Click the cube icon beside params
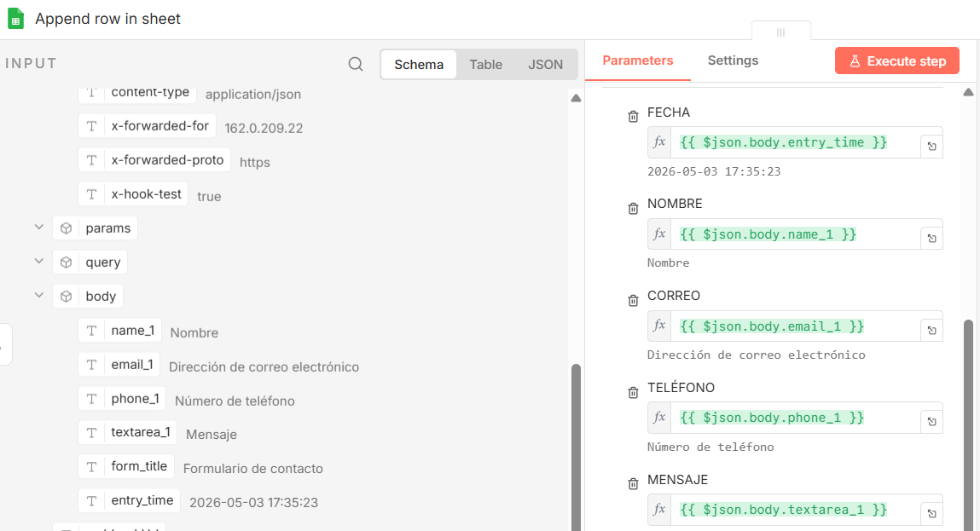 67,228
